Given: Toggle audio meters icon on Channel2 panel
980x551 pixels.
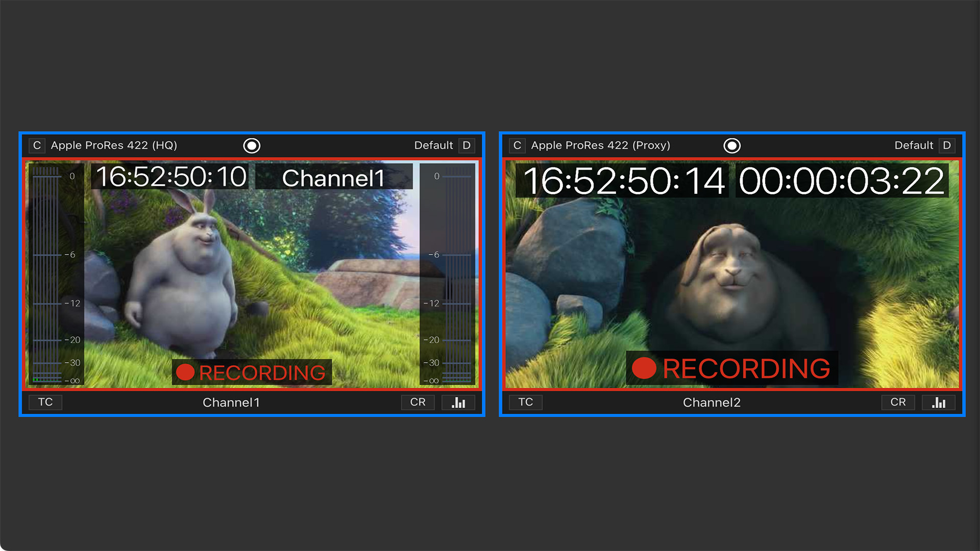Looking at the screenshot, I should [939, 403].
